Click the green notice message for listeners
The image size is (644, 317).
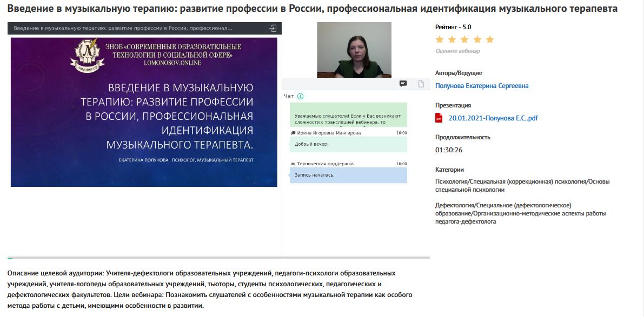tap(348, 115)
